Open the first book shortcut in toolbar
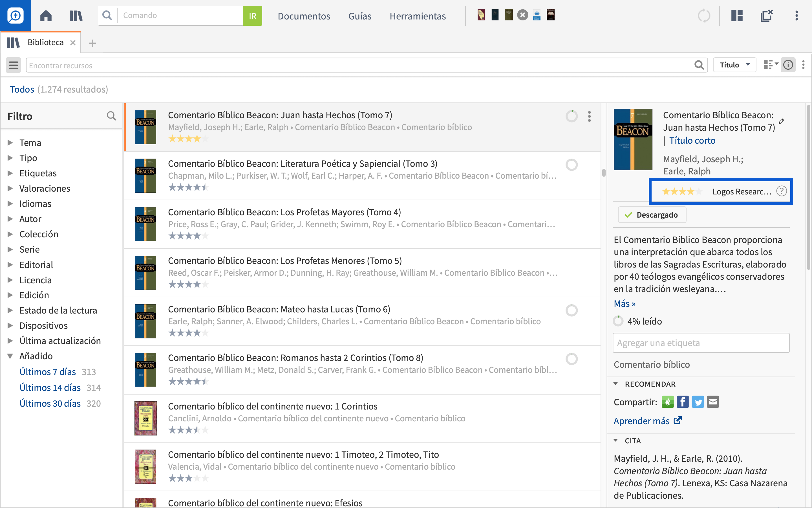The image size is (812, 508). [x=481, y=15]
